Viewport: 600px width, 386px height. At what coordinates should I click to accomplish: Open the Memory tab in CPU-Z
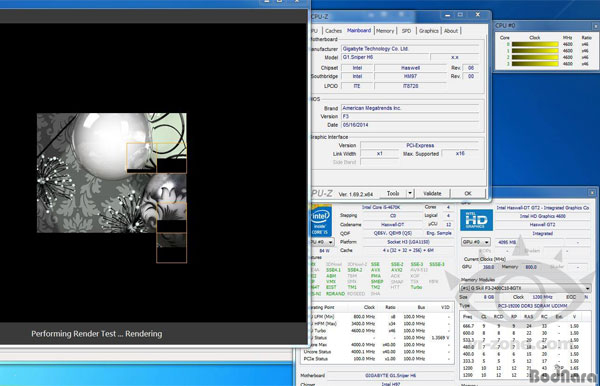(385, 31)
